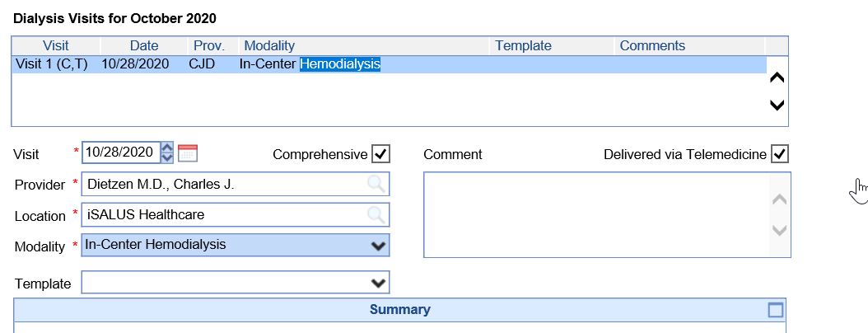868x333 pixels.
Task: Open the calendar picker next to Visit date
Action: [x=189, y=152]
